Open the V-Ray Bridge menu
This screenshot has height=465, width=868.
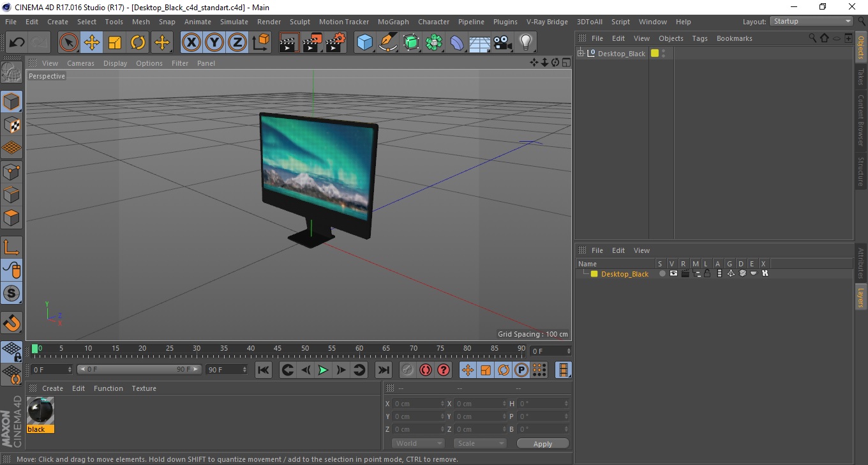point(547,22)
